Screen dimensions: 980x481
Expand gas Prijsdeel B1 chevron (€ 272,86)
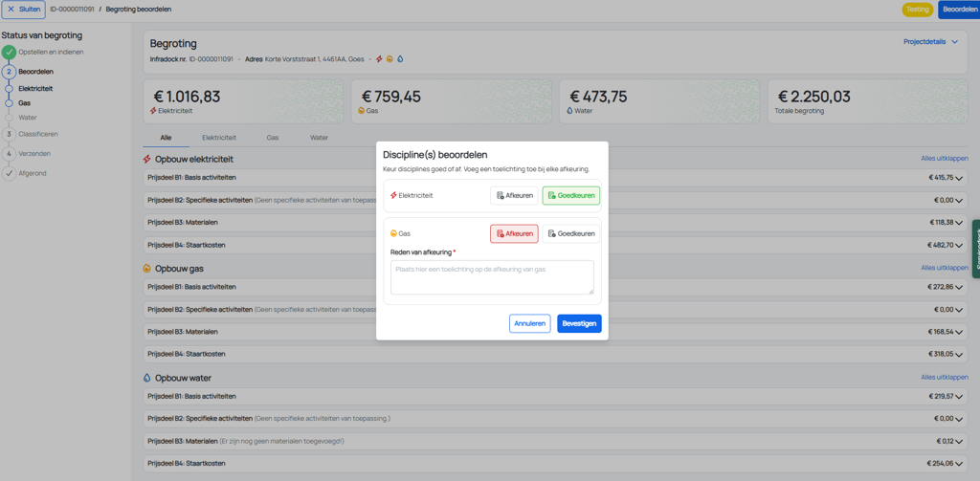[x=959, y=287]
